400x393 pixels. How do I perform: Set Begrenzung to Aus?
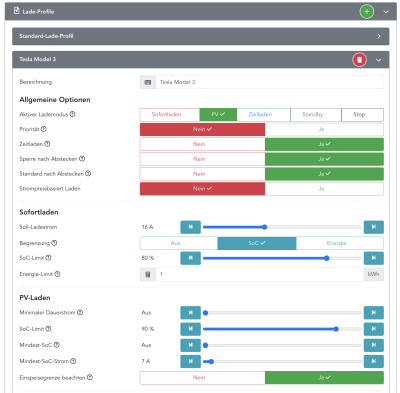coord(179,243)
